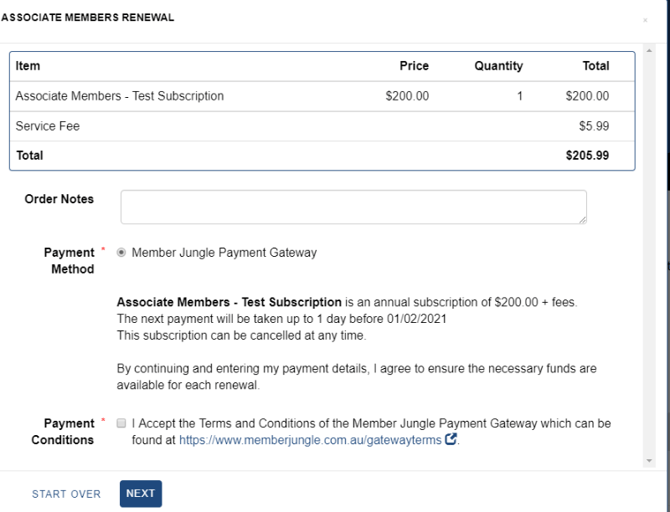Close the Associate Members Renewal dialog
Screen dimensions: 670x512
[645, 20]
